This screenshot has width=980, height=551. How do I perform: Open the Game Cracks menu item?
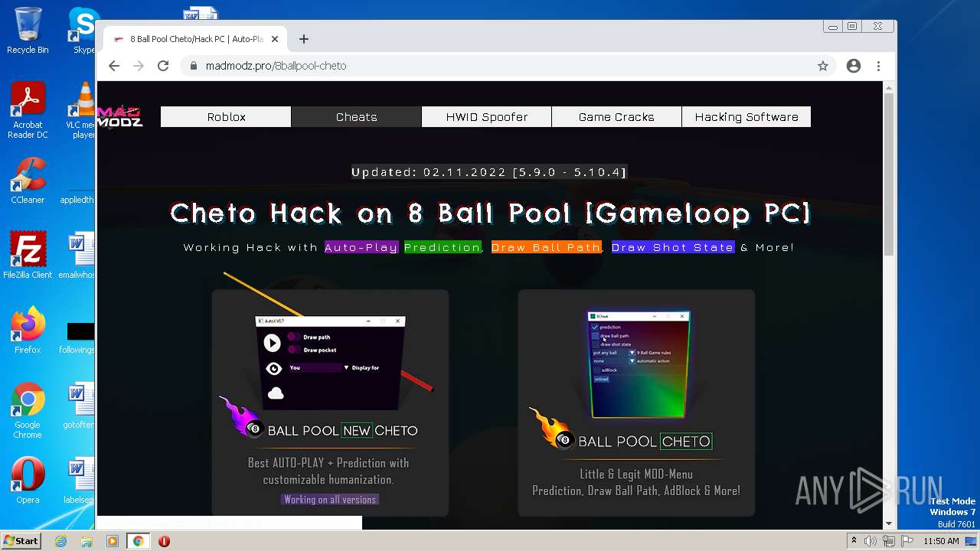coord(616,117)
